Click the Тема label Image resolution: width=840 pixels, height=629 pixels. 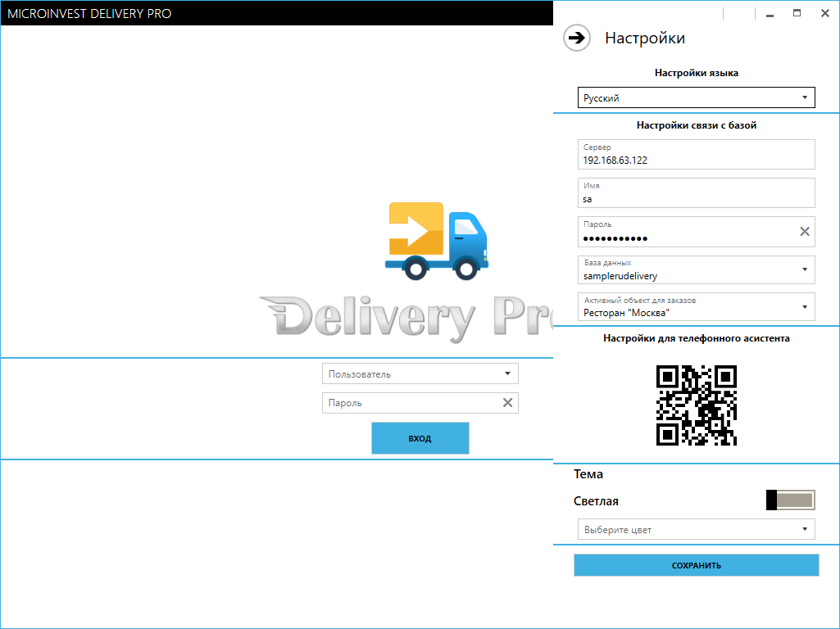click(x=588, y=474)
